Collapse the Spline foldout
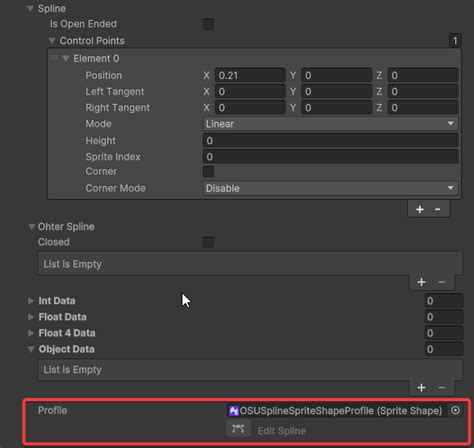The image size is (474, 448). point(30,9)
